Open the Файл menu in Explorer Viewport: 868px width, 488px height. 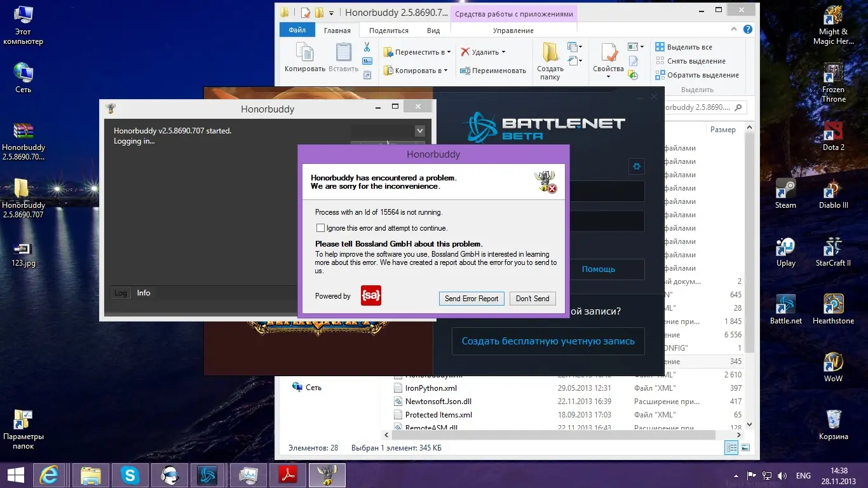(x=297, y=30)
